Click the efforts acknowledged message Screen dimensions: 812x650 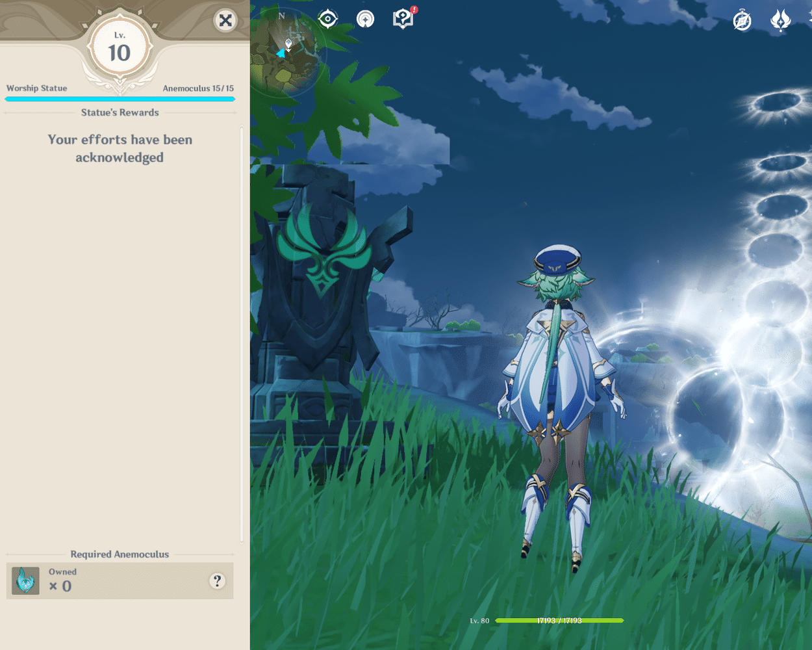coord(120,148)
